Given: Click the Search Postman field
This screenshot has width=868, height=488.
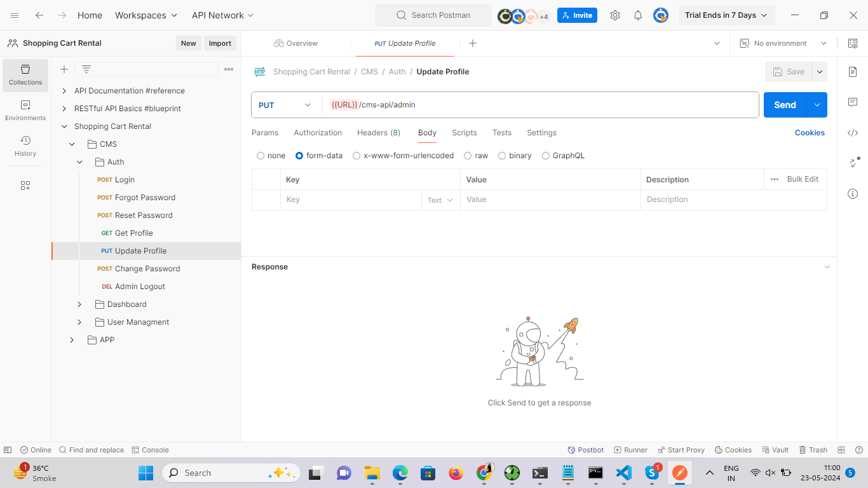Looking at the screenshot, I should pos(433,15).
